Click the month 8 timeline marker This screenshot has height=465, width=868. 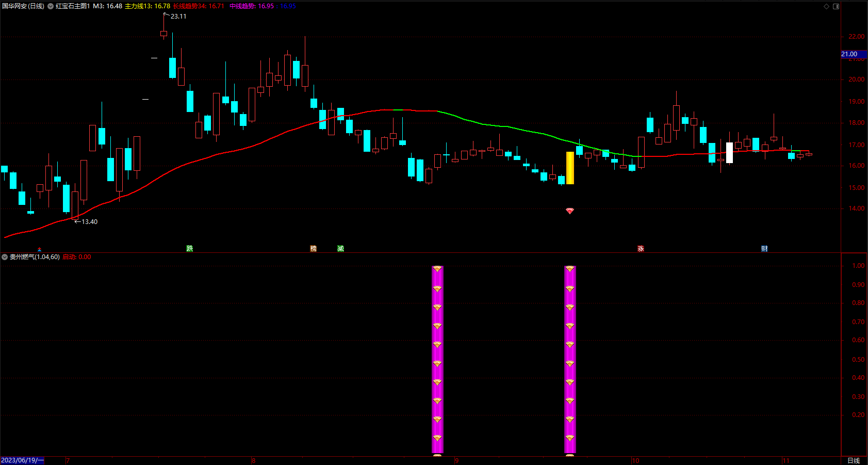(253, 460)
